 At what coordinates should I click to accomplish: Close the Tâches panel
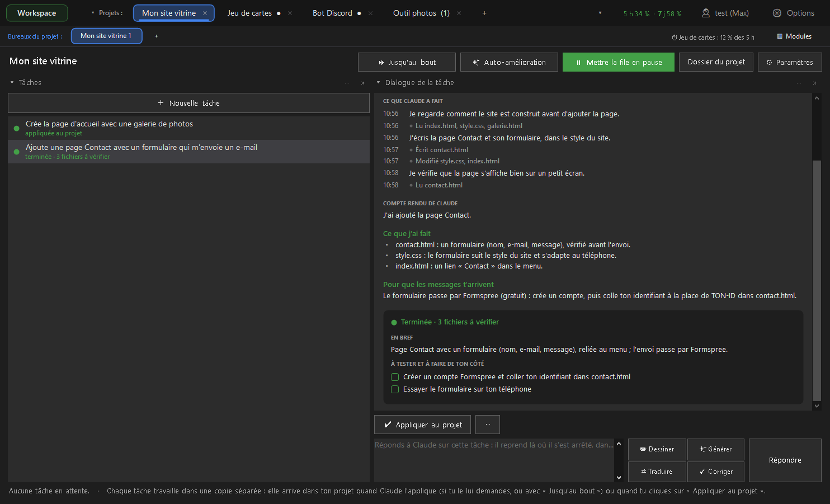[362, 83]
